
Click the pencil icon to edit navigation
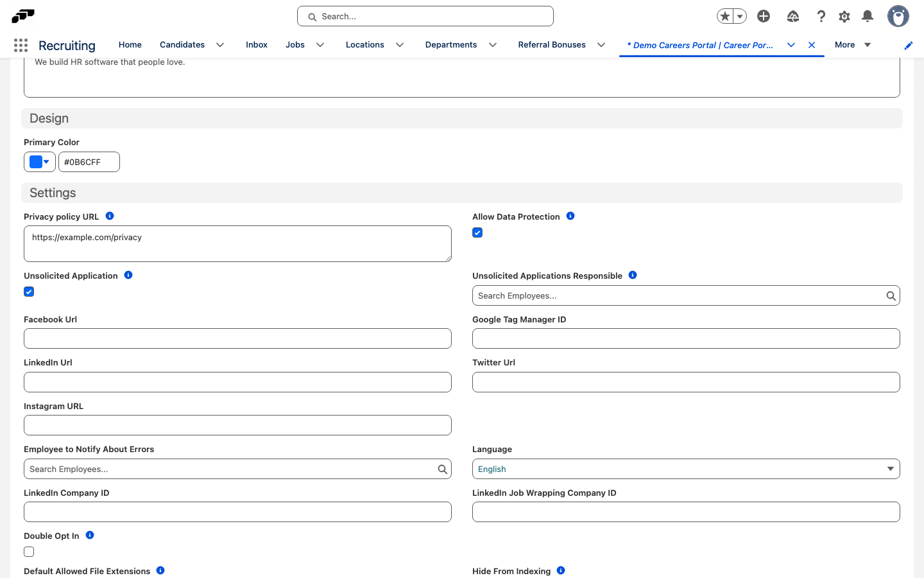(909, 45)
